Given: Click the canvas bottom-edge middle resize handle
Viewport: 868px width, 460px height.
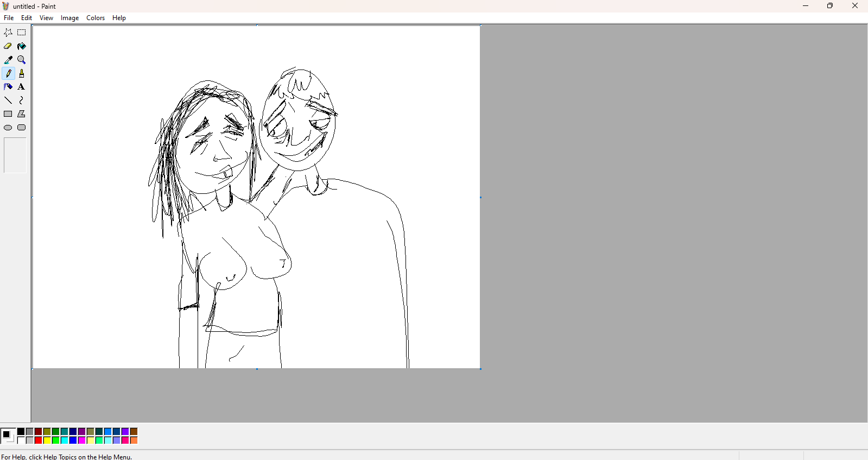Looking at the screenshot, I should coord(257,369).
